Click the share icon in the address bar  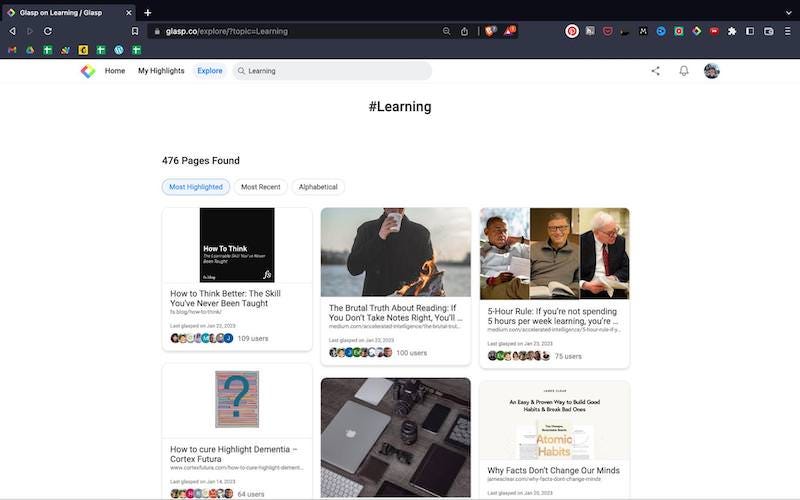coord(464,31)
